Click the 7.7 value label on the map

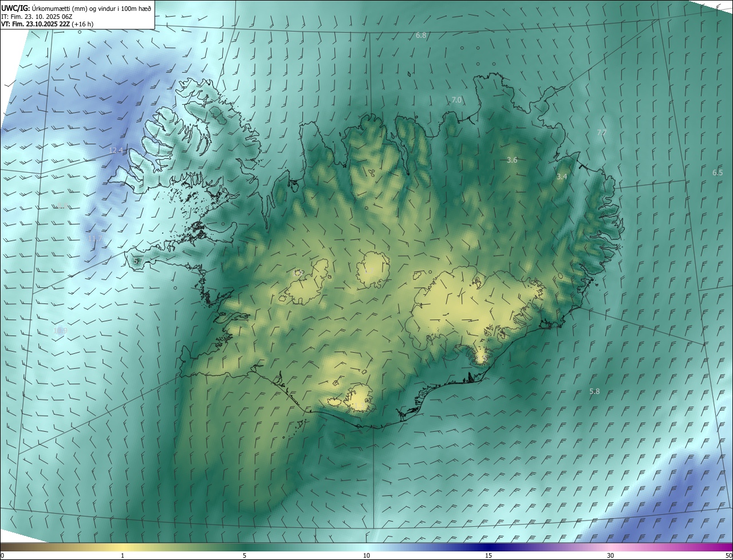pyautogui.click(x=601, y=132)
